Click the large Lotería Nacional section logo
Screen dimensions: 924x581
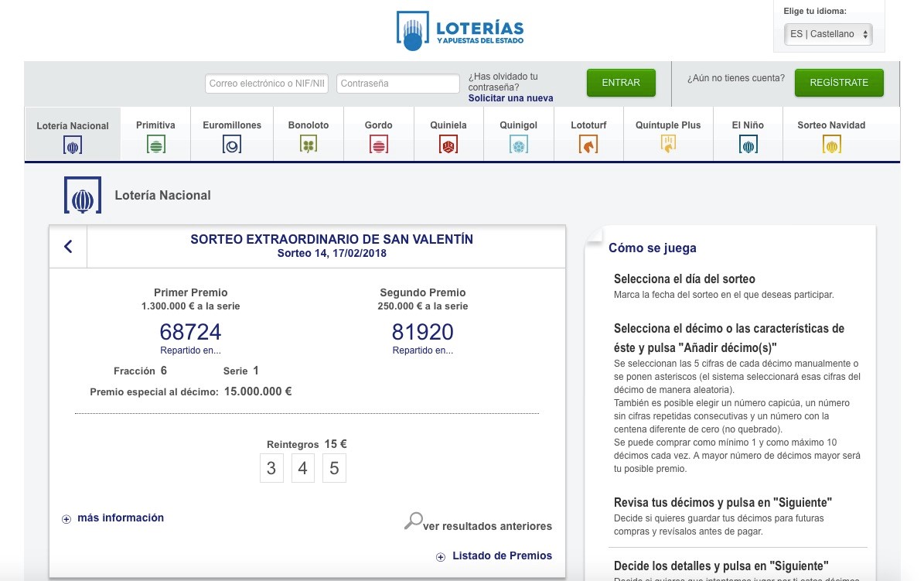[83, 195]
